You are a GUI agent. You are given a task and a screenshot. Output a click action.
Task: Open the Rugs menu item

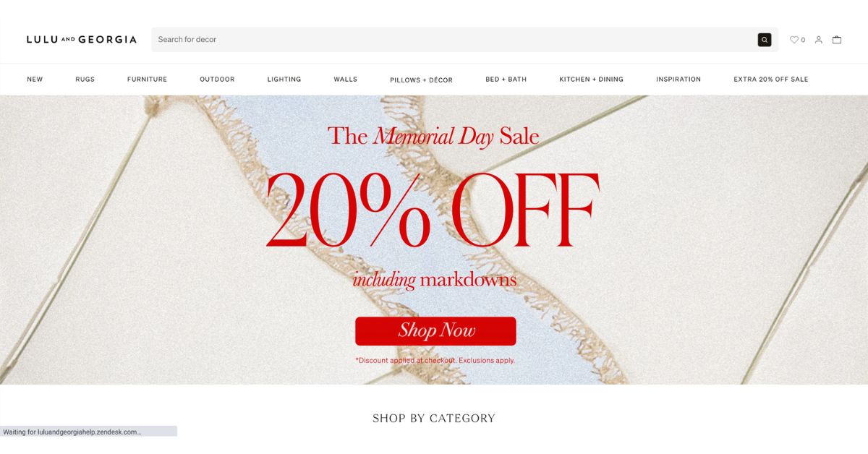[85, 80]
